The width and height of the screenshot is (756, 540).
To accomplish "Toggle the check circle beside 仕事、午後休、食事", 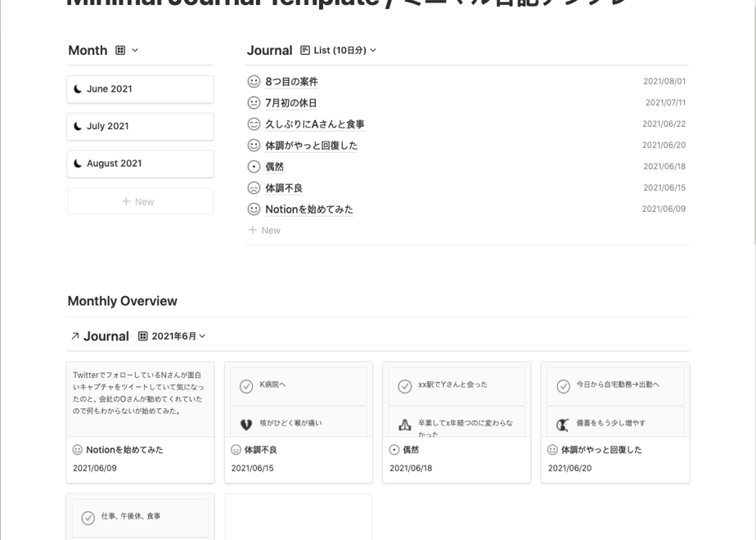I will point(88,518).
